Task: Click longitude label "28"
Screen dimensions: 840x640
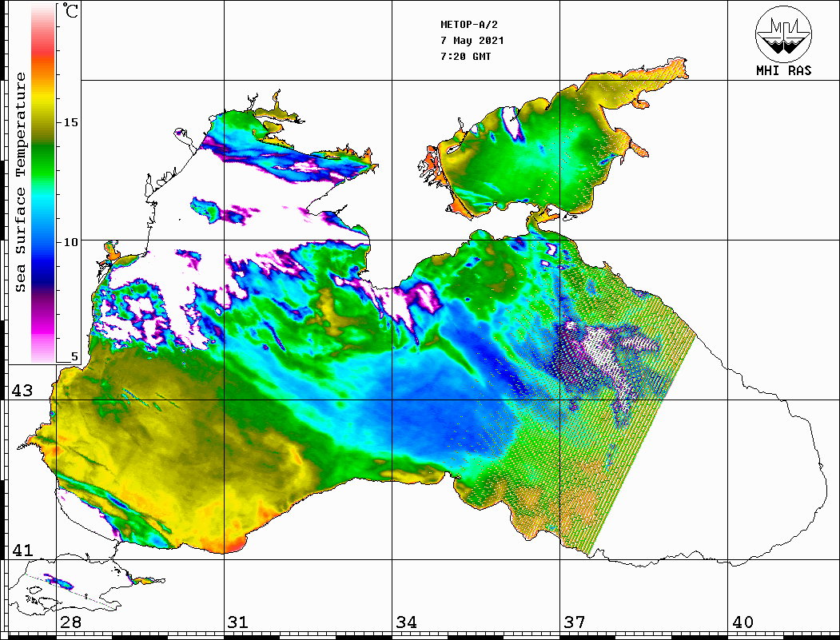Action: point(70,622)
